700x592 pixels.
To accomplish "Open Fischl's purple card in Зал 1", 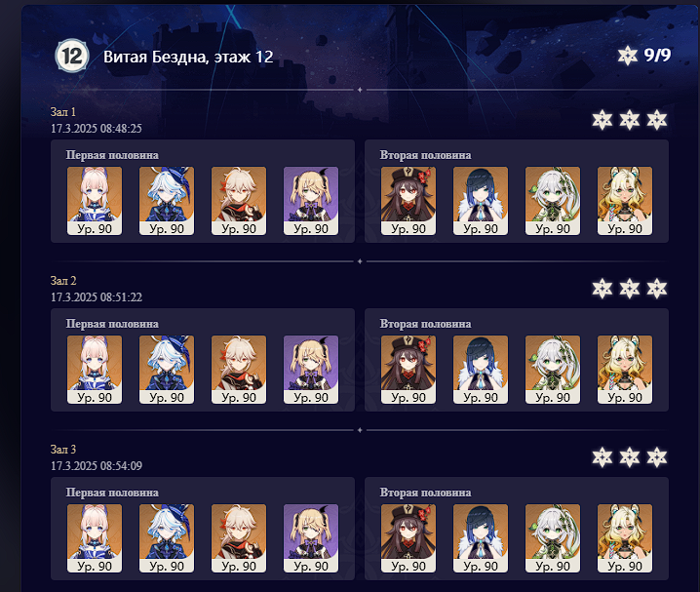I will coord(311,201).
